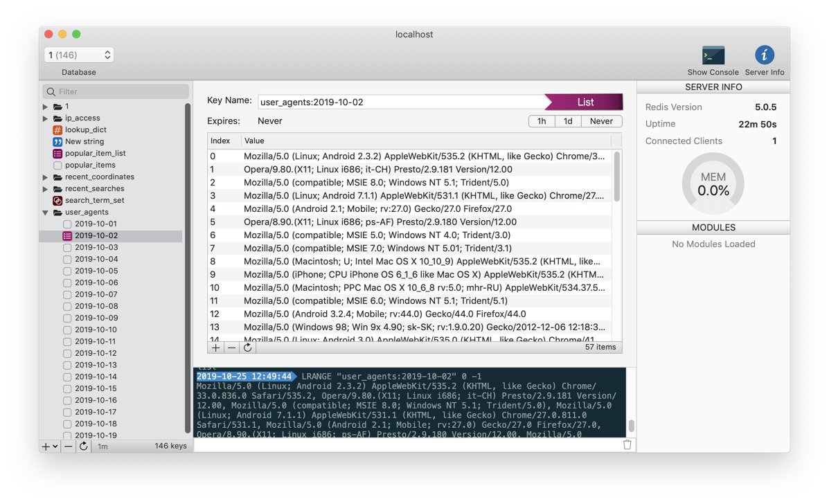Open the Database selector dropdown 1 (146)
829x504 pixels.
click(79, 55)
